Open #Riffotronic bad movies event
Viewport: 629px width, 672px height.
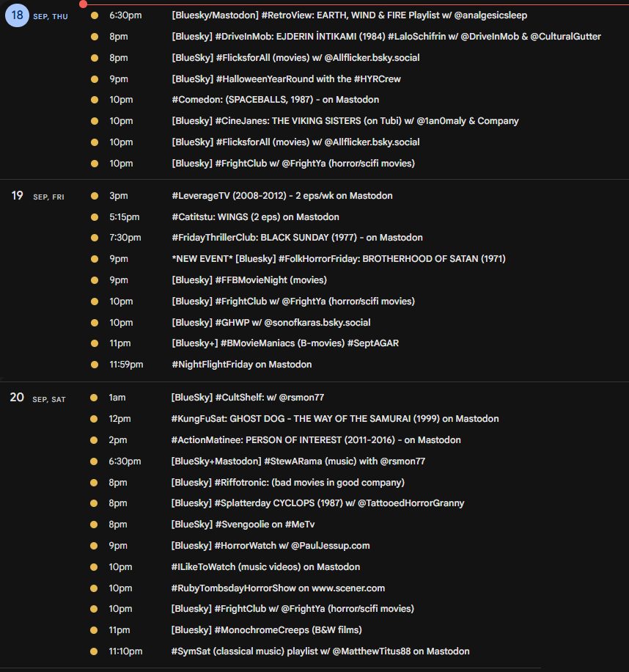click(x=287, y=483)
